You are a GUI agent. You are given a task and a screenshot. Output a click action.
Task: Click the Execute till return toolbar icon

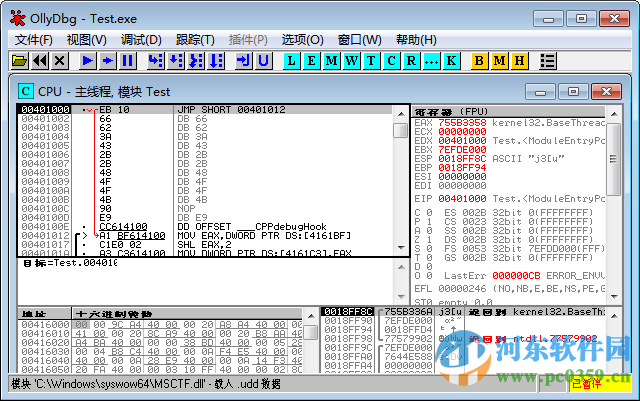(243, 61)
